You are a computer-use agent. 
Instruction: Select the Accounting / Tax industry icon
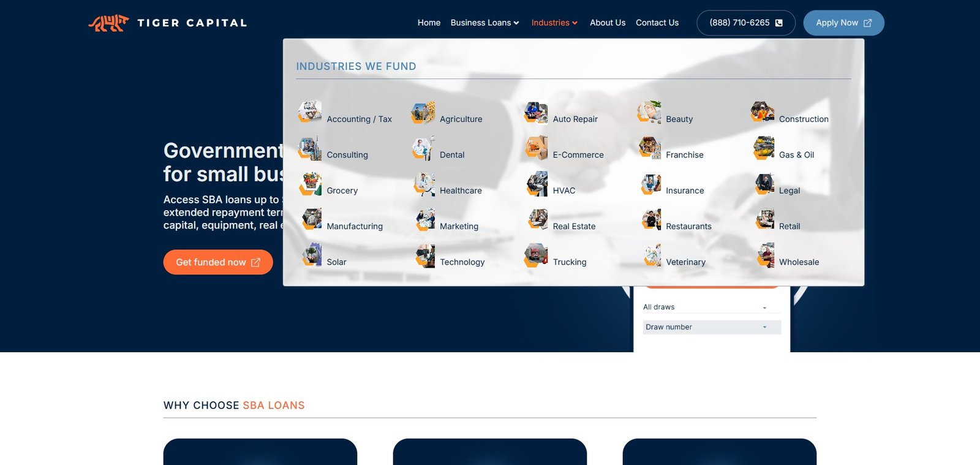[310, 112]
